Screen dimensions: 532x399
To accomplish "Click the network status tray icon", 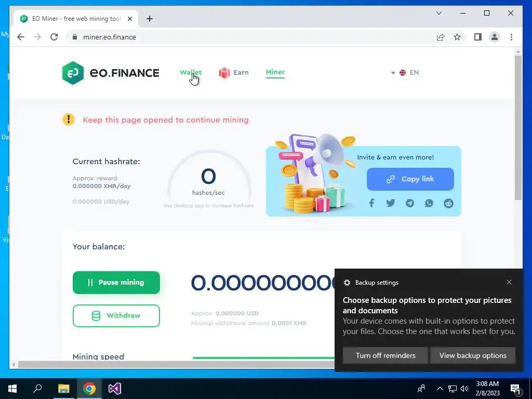I will tap(453, 389).
